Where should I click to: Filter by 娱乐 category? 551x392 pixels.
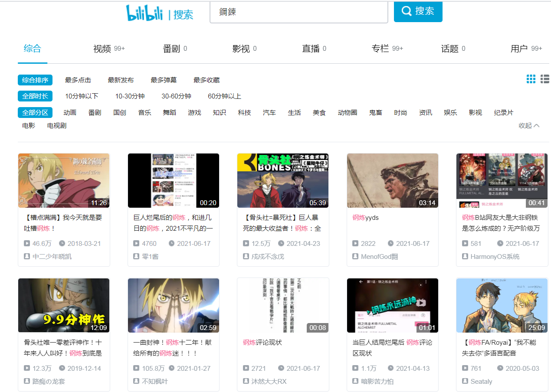click(x=450, y=113)
